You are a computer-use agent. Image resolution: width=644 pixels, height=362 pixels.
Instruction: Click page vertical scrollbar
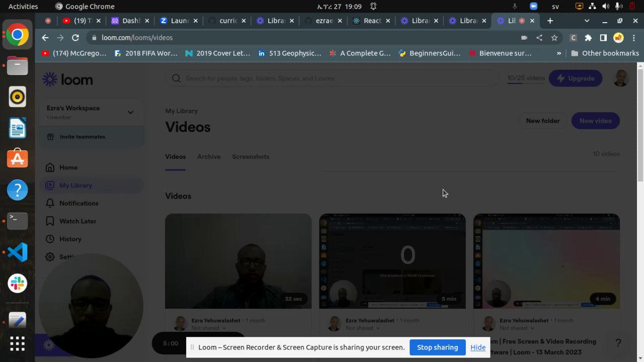pos(640,126)
